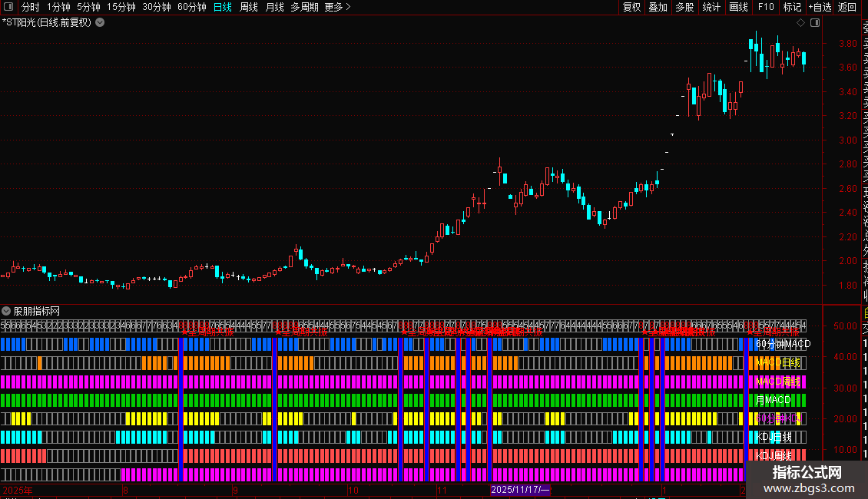This screenshot has height=499, width=868.
Task: Click the month 11 label on time axis
Action: point(442,490)
